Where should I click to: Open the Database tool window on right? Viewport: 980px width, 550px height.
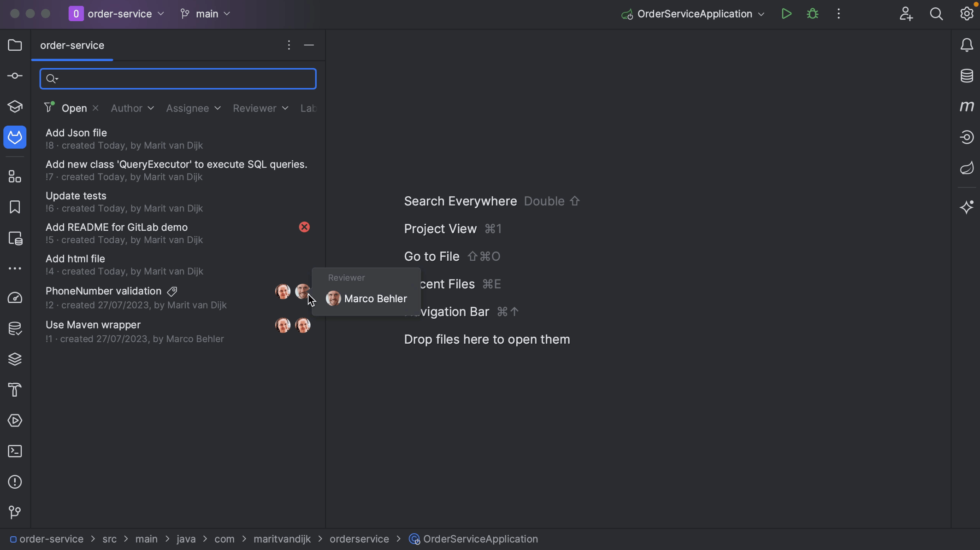coord(967,76)
